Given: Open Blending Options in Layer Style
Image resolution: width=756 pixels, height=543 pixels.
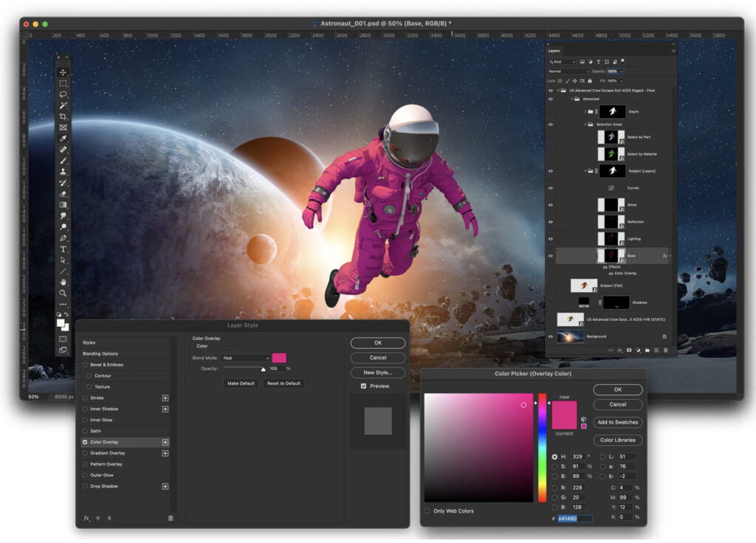Looking at the screenshot, I should tap(100, 353).
